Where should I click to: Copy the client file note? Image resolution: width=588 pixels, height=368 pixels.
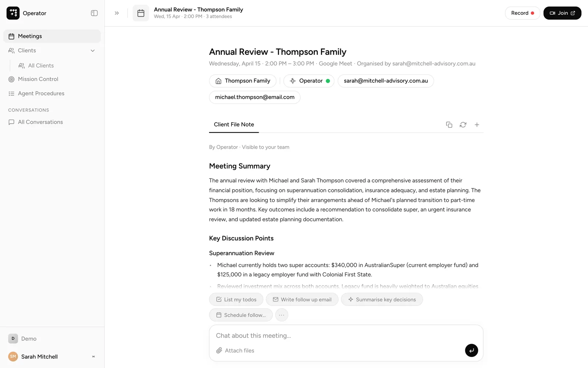(449, 125)
